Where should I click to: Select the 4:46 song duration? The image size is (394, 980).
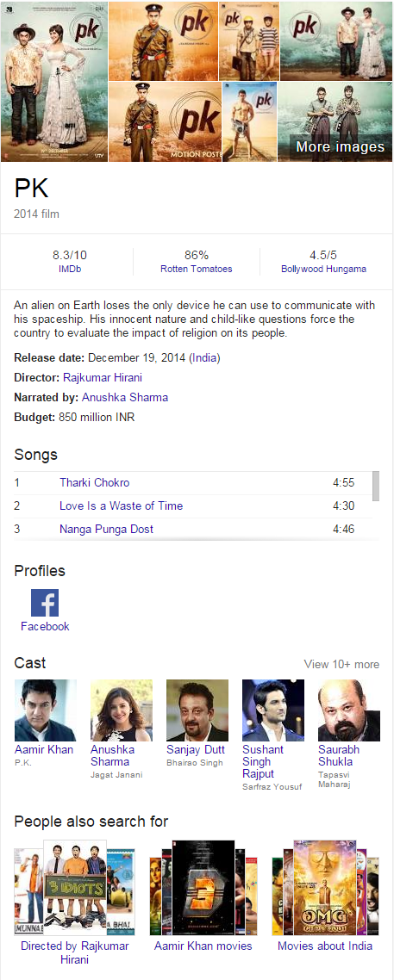pyautogui.click(x=344, y=529)
